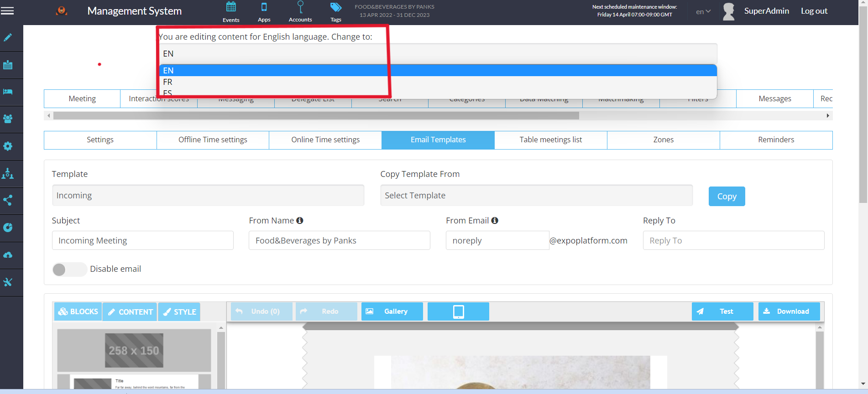Switch to Offline Time settings tab

tap(213, 140)
